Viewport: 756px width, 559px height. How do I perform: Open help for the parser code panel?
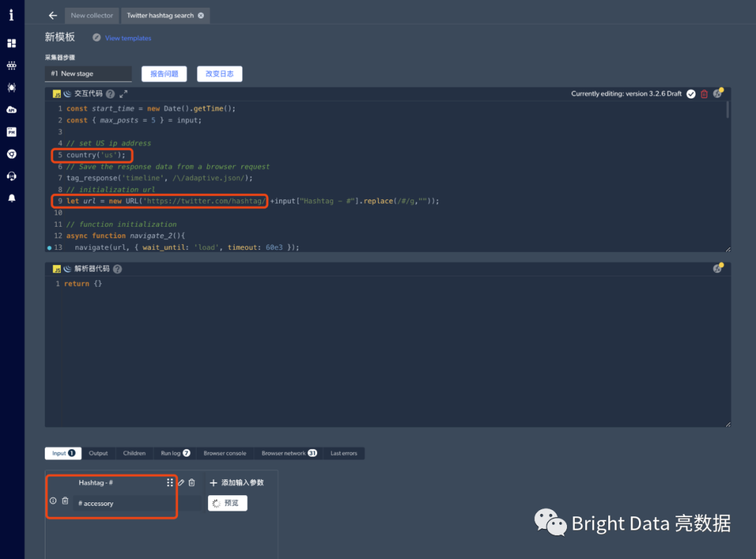click(x=117, y=269)
